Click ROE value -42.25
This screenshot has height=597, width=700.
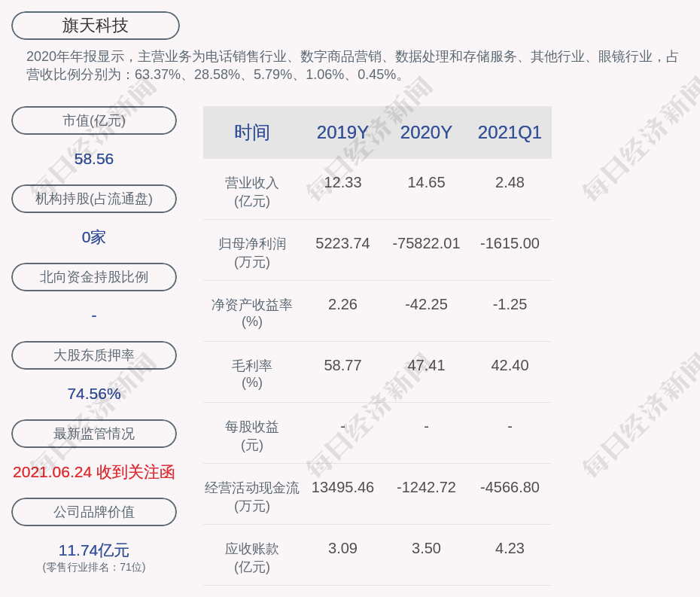(426, 305)
